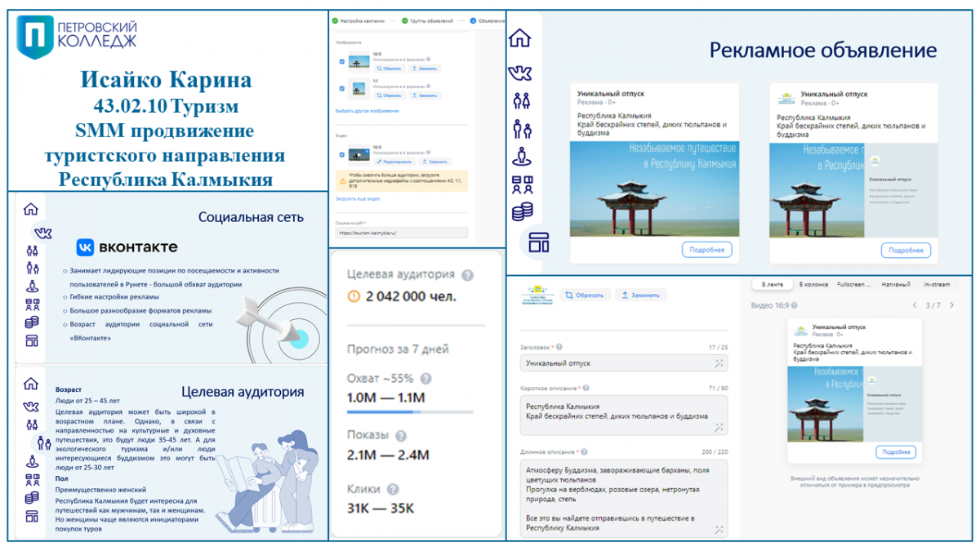The width and height of the screenshot is (980, 551).
Task: Click the Петровский колледж shield logo
Action: click(x=35, y=38)
